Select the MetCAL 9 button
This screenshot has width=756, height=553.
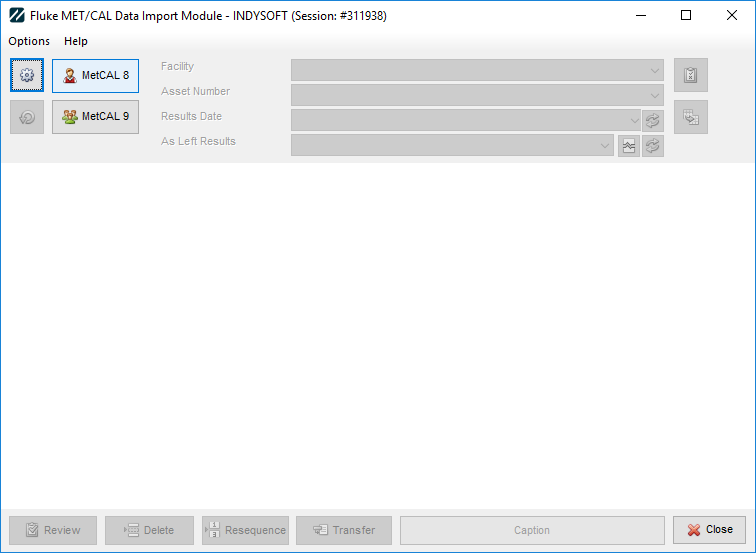[96, 117]
